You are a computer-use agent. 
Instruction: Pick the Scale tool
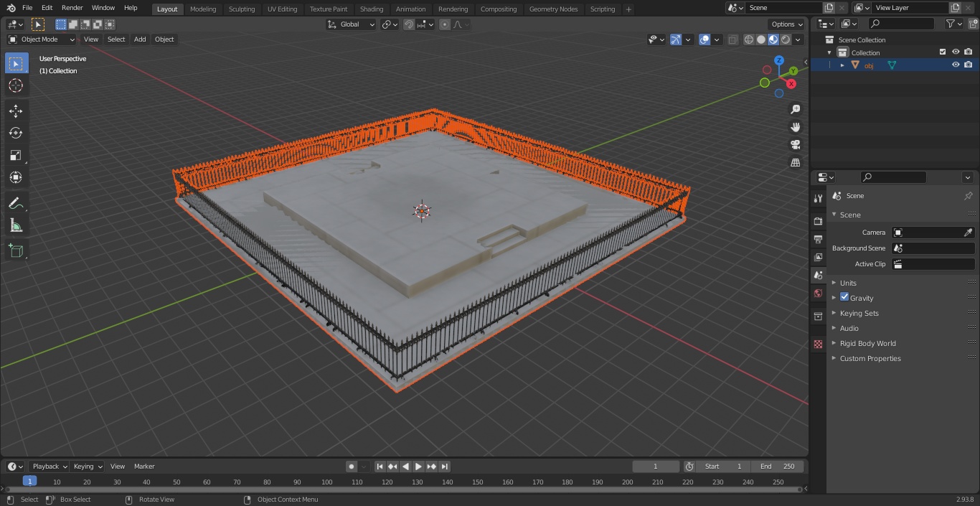point(16,155)
